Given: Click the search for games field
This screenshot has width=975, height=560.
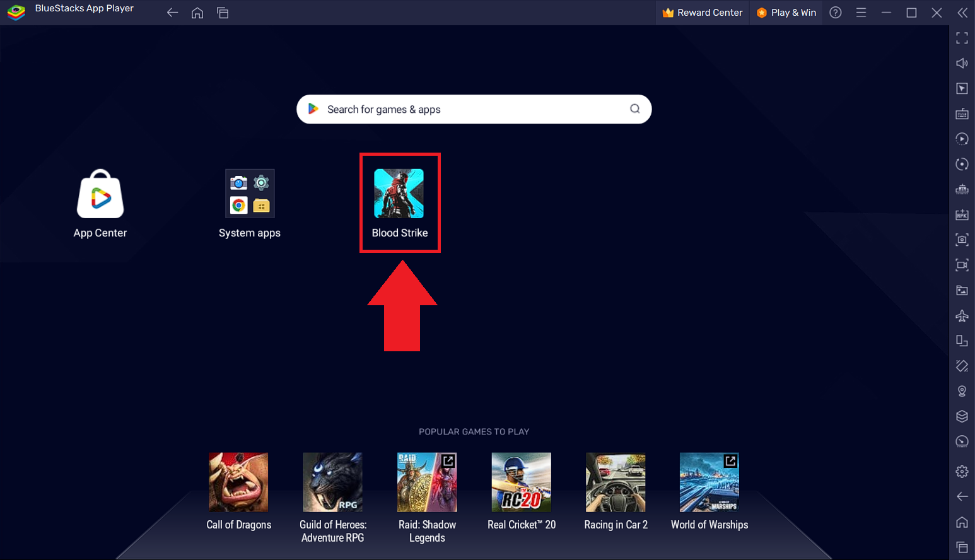Looking at the screenshot, I should click(x=474, y=109).
